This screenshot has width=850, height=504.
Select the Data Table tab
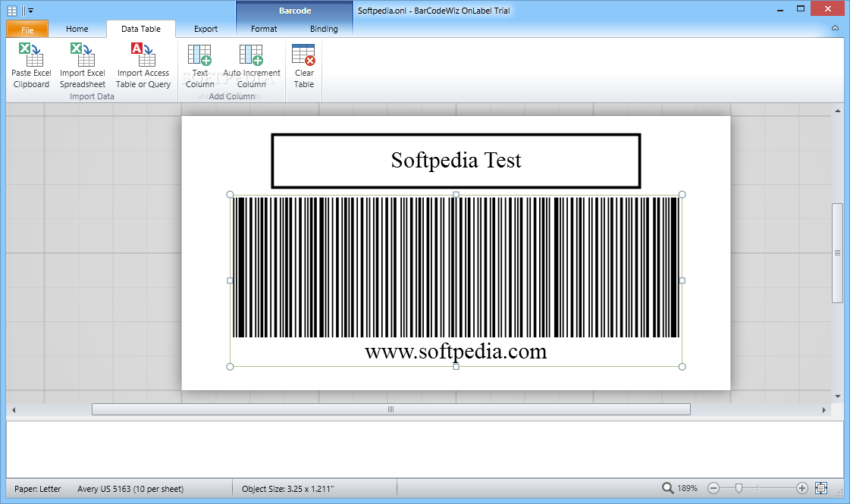[x=141, y=29]
